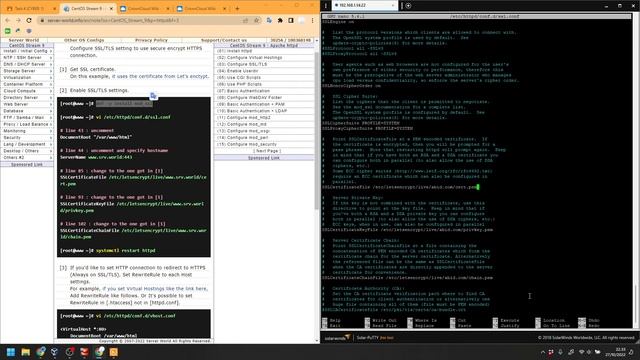Expand NTP / SSH Server submenu
Viewport: 640px width, 360px height.
pos(27,58)
